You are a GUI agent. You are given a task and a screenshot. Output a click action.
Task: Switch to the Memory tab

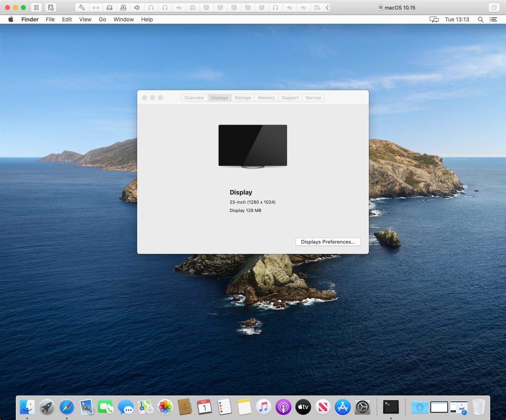(x=266, y=98)
